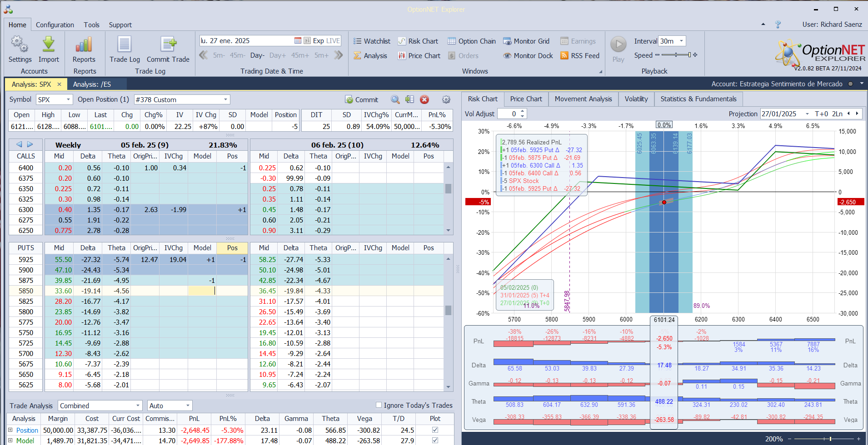This screenshot has height=445, width=868.
Task: Toggle the Plot checkbox for the Position row
Action: tap(435, 430)
